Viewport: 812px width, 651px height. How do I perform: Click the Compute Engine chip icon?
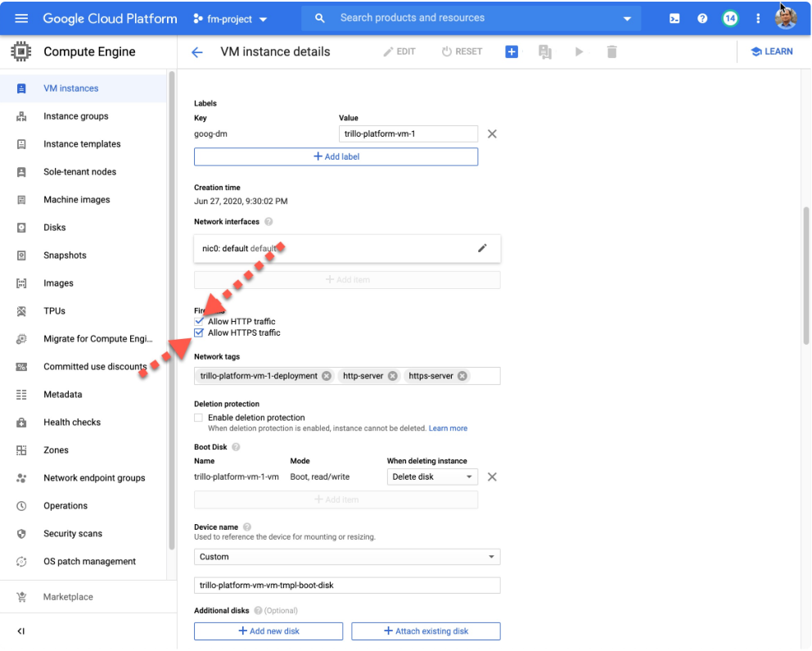point(20,52)
